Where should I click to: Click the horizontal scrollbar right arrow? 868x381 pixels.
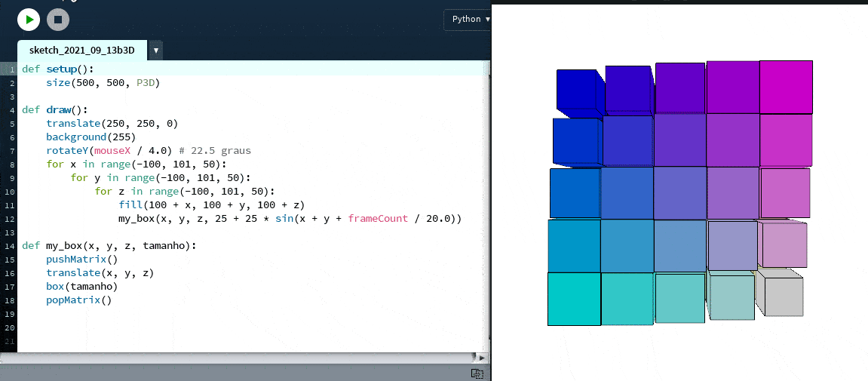coord(480,358)
